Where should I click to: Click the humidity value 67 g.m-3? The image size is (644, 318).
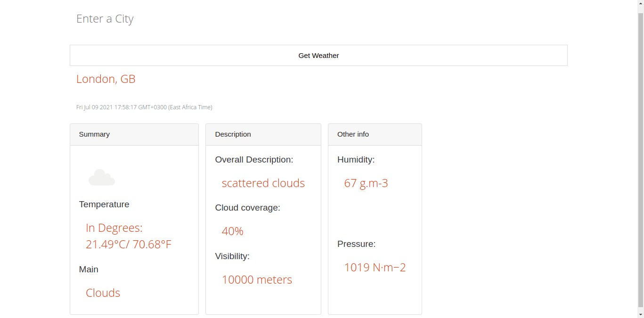tap(366, 183)
